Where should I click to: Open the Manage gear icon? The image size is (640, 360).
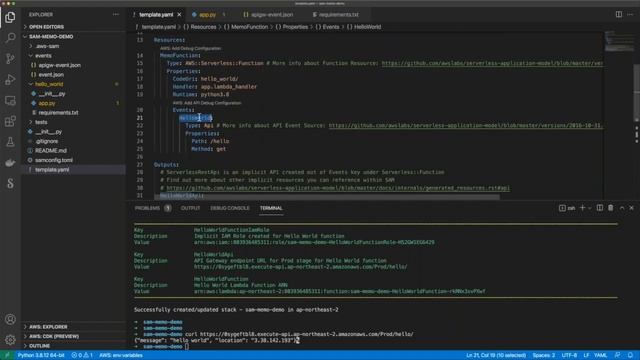[x=10, y=340]
